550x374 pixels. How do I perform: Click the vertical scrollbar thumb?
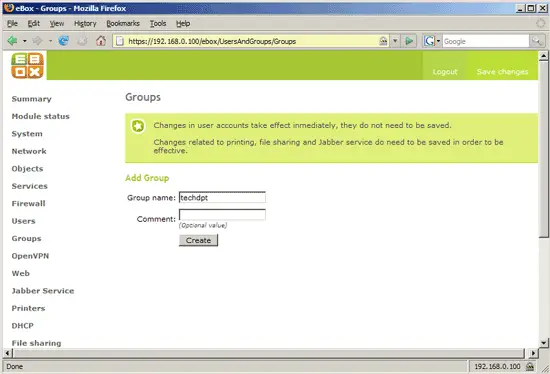click(543, 149)
